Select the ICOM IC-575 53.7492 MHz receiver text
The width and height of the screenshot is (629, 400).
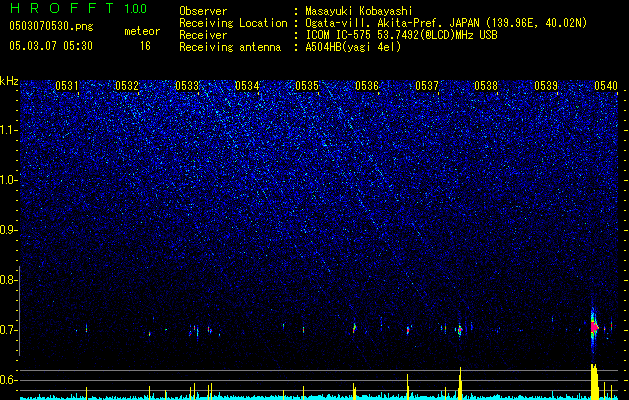pyautogui.click(x=401, y=35)
